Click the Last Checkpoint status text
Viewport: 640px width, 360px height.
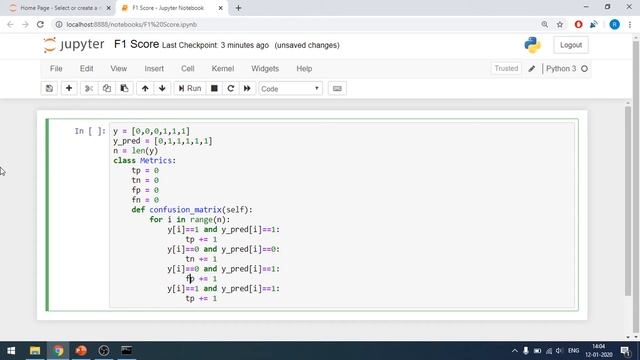pos(215,45)
